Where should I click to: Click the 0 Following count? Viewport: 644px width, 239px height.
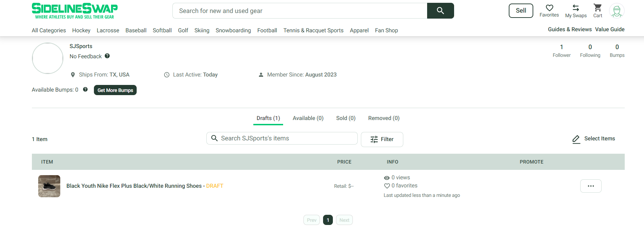tap(590, 51)
